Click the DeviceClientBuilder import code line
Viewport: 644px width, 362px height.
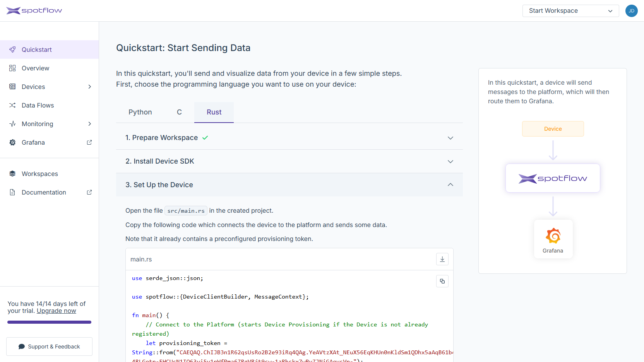tap(220, 297)
